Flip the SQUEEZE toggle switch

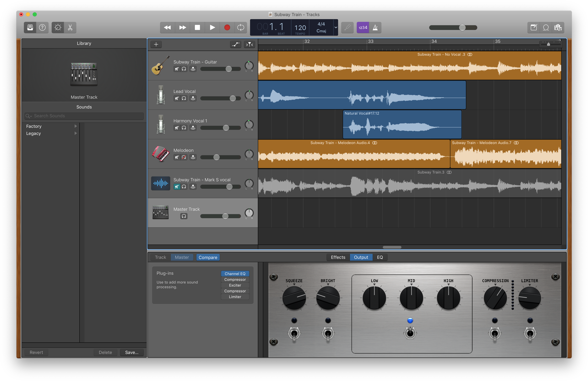294,334
